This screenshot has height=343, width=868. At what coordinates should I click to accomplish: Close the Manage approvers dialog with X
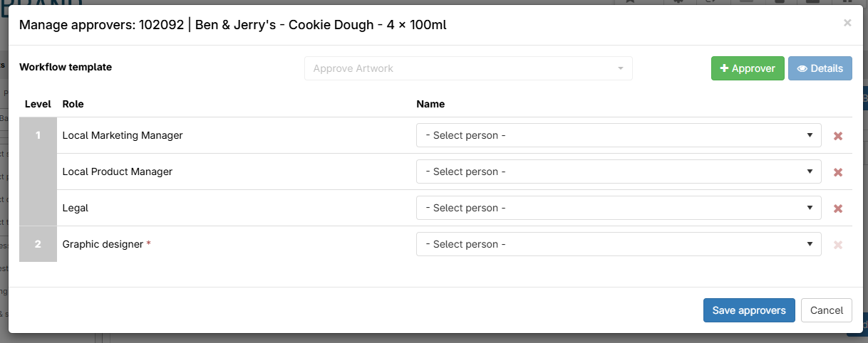[x=847, y=23]
